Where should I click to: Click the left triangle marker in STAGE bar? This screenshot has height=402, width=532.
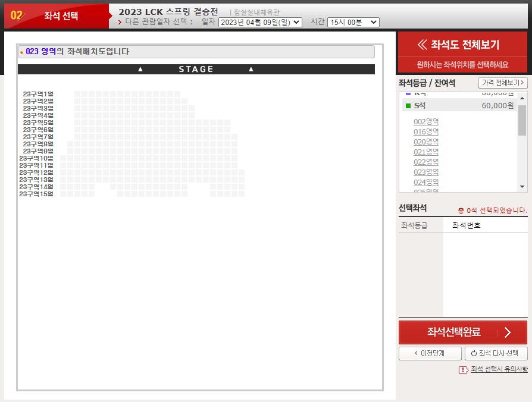click(x=140, y=69)
